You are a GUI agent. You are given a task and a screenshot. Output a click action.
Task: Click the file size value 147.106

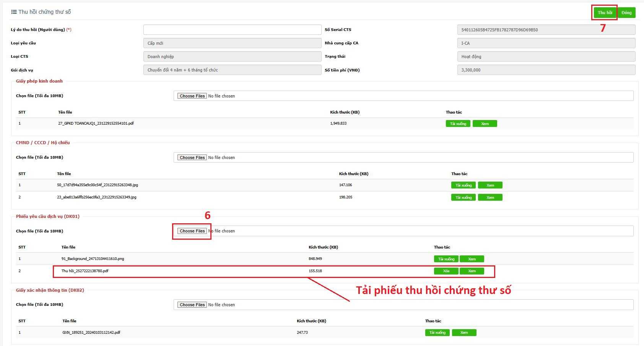pos(346,185)
